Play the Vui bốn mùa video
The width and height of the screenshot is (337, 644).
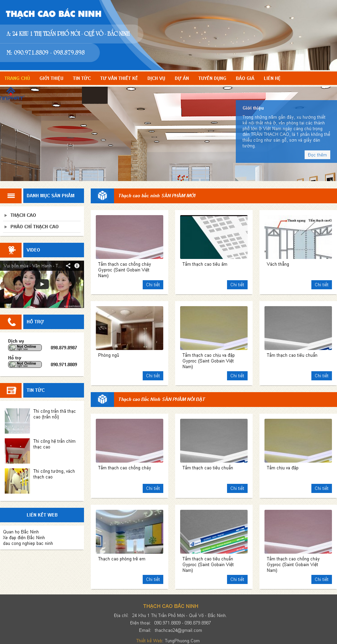point(42,284)
